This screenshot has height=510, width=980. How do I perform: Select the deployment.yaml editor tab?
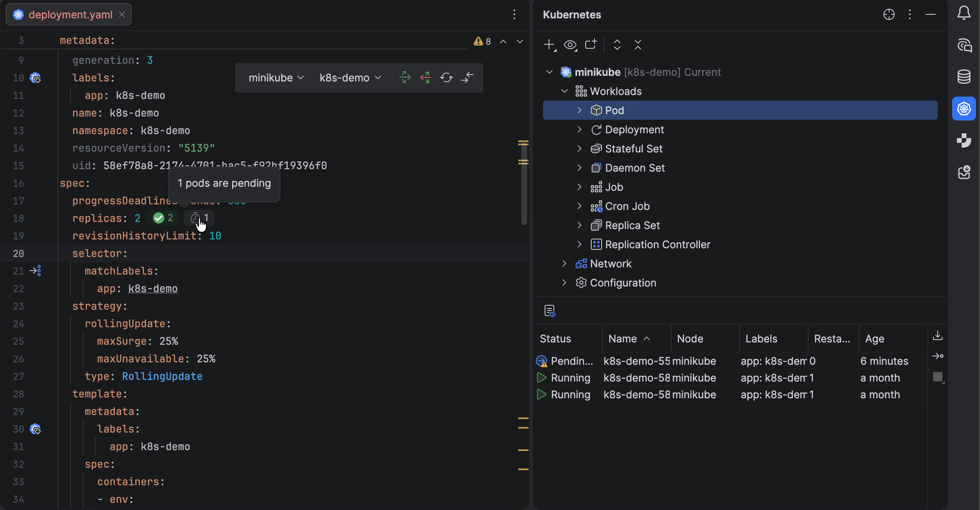tap(70, 15)
